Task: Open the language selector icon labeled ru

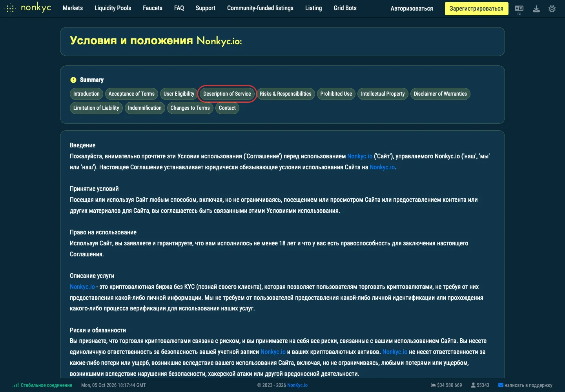Action: pyautogui.click(x=519, y=9)
